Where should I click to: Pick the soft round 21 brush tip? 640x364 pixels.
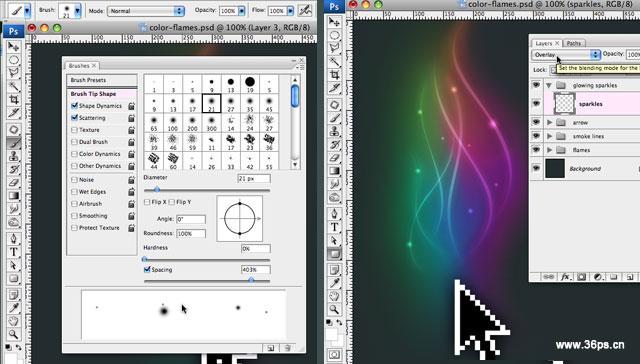(x=211, y=103)
